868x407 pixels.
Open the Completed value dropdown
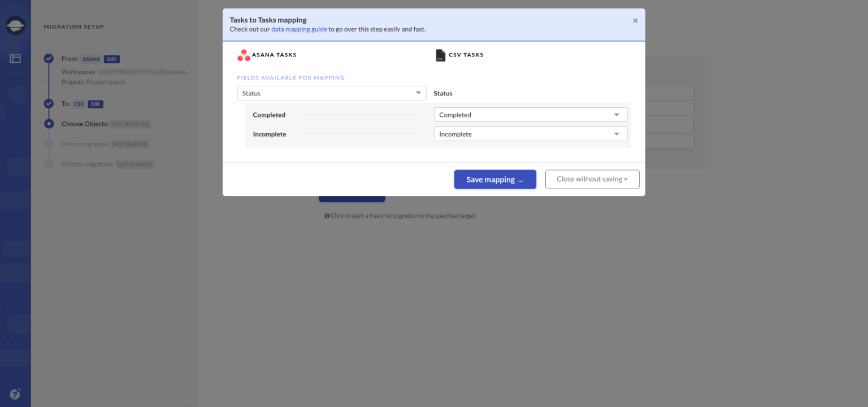point(531,115)
